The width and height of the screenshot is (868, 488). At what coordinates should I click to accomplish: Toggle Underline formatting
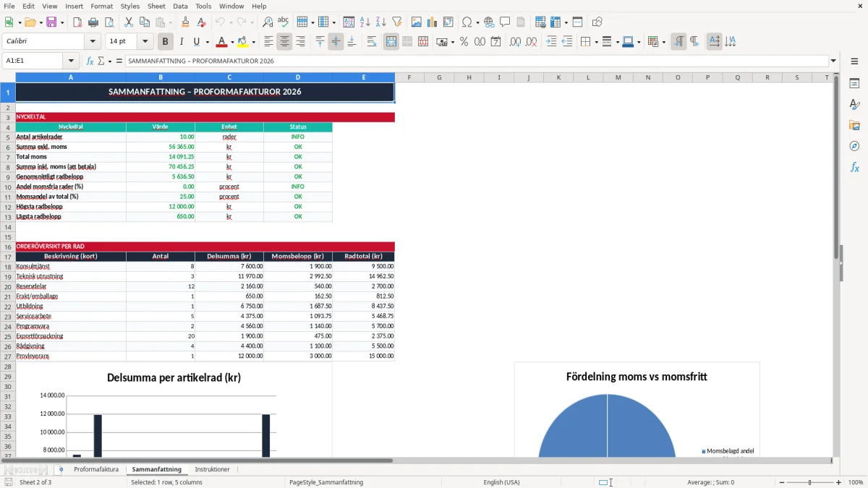click(197, 42)
